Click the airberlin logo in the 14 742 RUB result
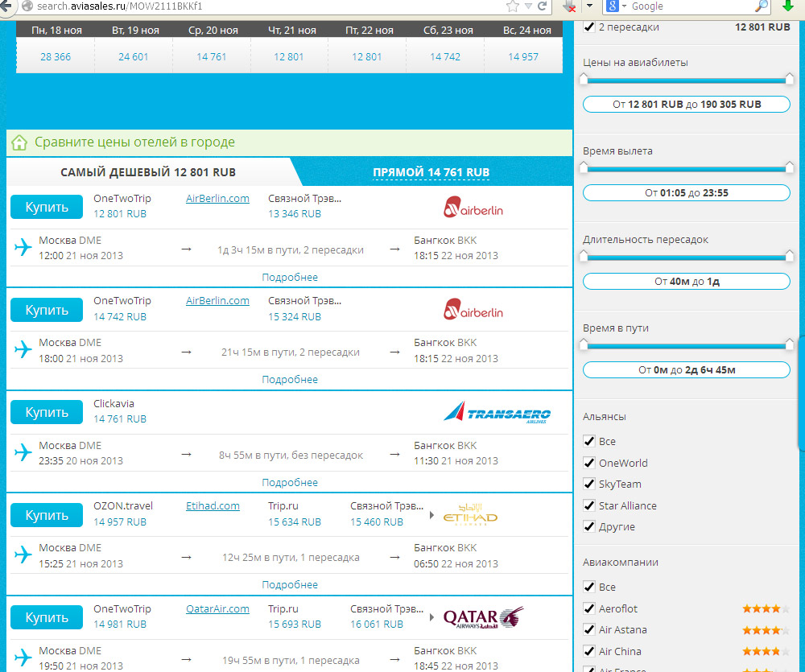The width and height of the screenshot is (805, 672). [473, 309]
